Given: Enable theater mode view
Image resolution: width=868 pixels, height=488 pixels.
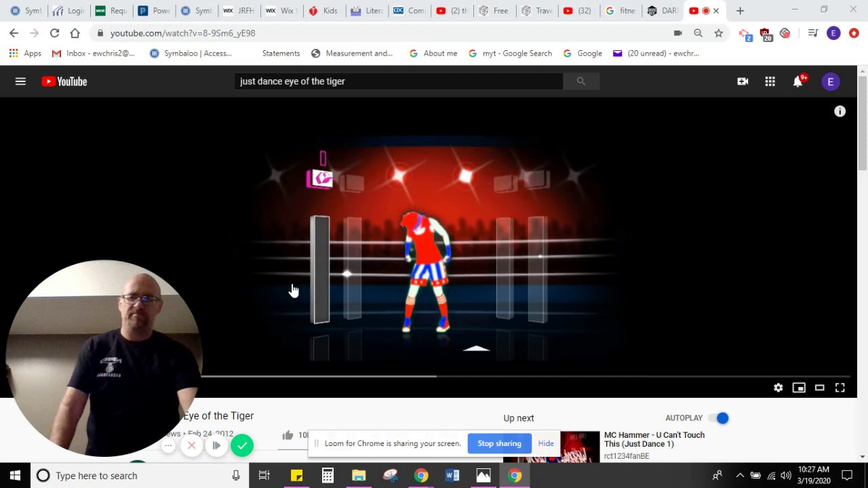Looking at the screenshot, I should [x=819, y=388].
